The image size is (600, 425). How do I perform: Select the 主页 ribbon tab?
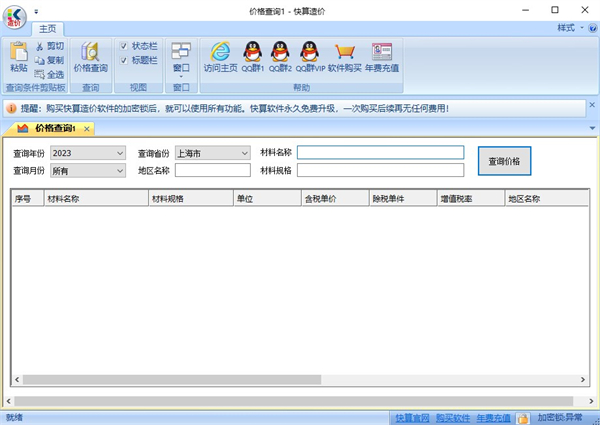point(47,29)
